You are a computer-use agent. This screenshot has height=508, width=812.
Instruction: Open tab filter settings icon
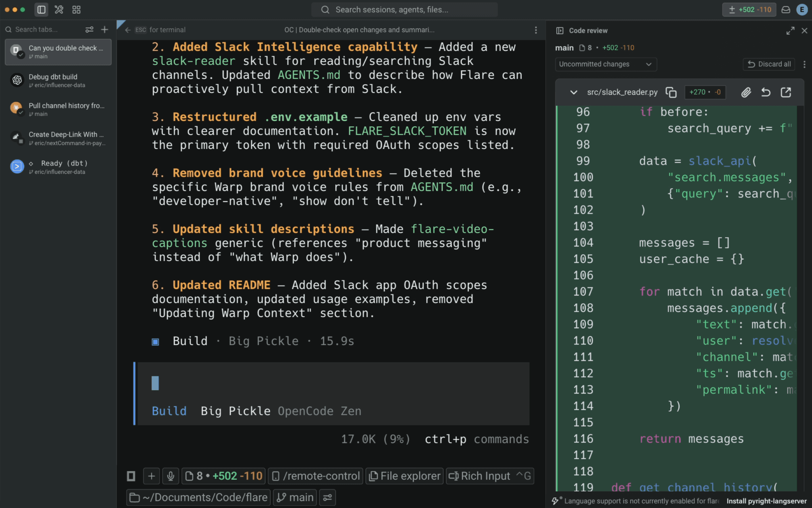89,30
